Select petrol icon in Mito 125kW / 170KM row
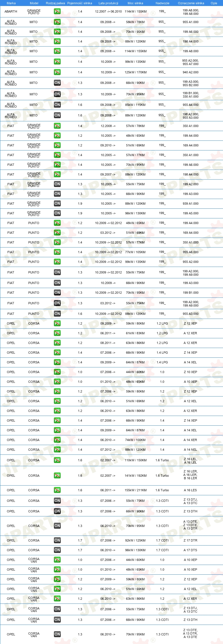 (x=57, y=72)
